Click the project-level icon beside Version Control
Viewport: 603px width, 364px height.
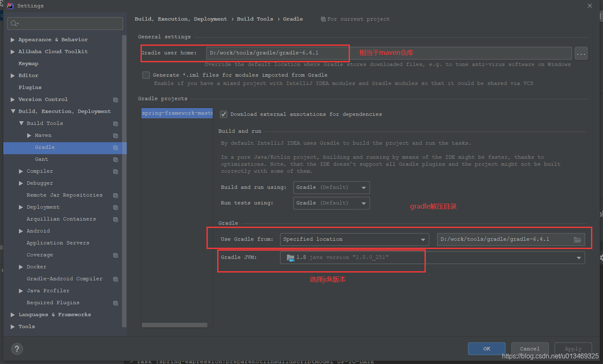click(x=115, y=100)
